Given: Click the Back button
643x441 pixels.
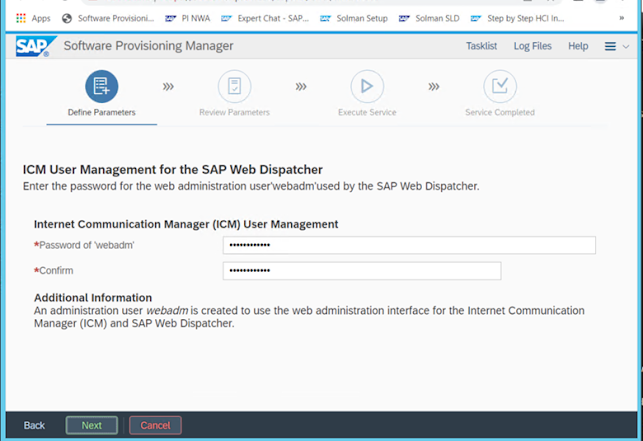Looking at the screenshot, I should (34, 425).
